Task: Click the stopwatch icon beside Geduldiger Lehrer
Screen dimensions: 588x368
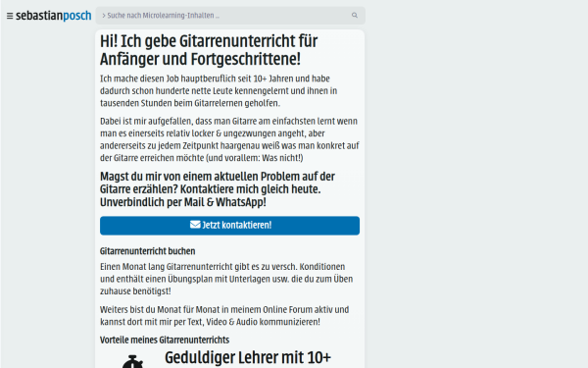Action: point(132,361)
